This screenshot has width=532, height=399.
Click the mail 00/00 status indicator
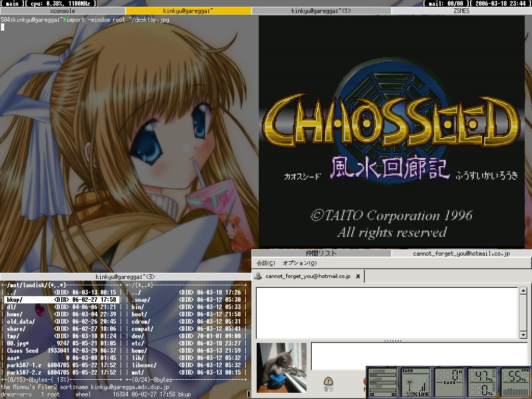pyautogui.click(x=445, y=4)
